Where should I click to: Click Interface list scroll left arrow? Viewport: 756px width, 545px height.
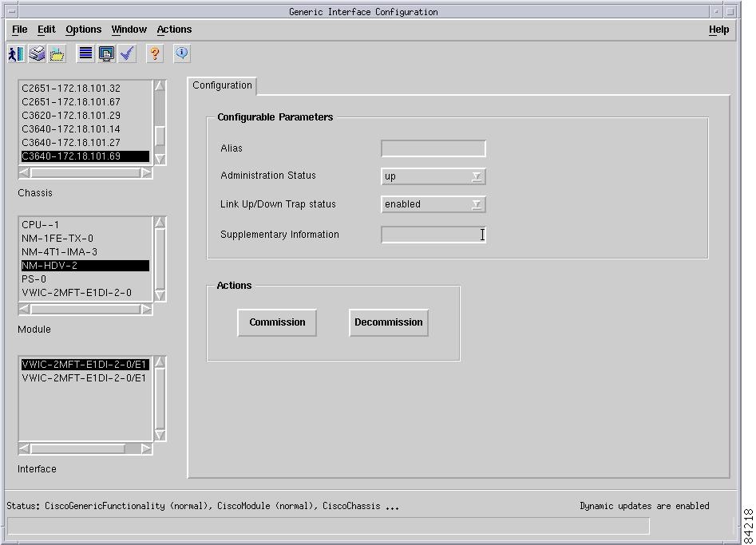[25, 448]
